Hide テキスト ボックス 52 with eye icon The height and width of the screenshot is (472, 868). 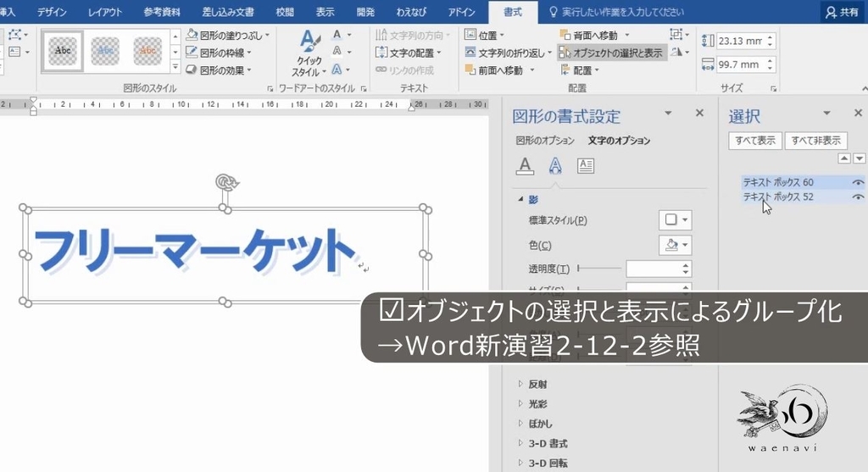(858, 197)
